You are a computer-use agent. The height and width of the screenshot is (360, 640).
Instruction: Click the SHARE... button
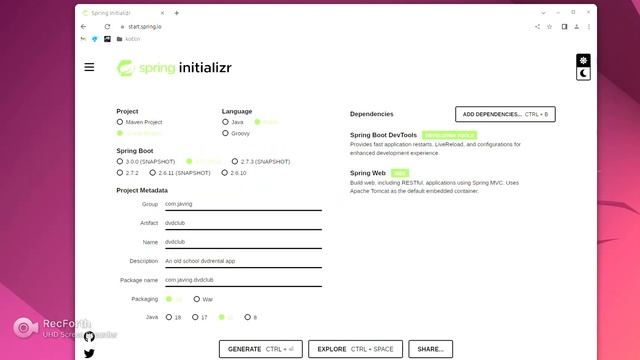tap(431, 349)
